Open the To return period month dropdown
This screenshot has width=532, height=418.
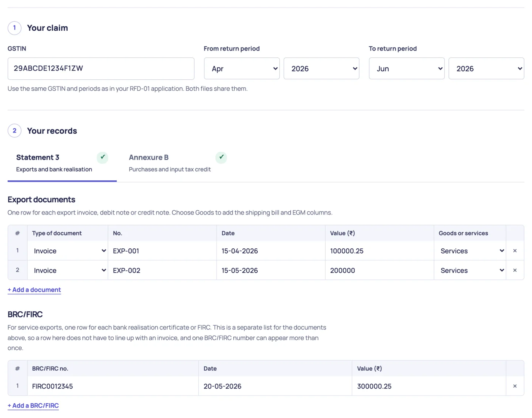tap(407, 68)
